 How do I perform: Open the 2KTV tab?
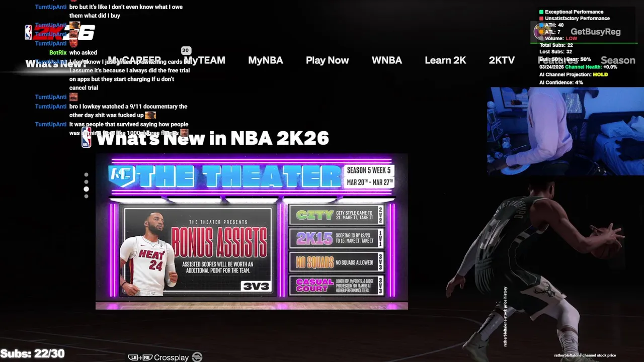pyautogui.click(x=502, y=60)
